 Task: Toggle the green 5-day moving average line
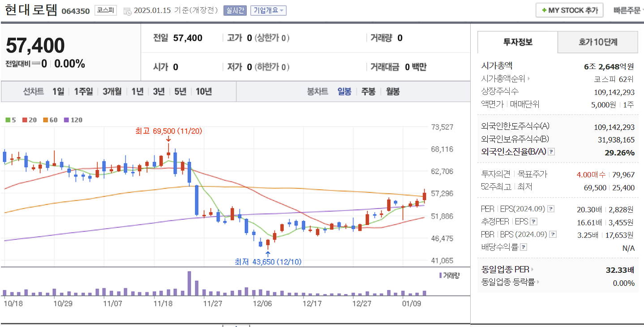[7, 120]
